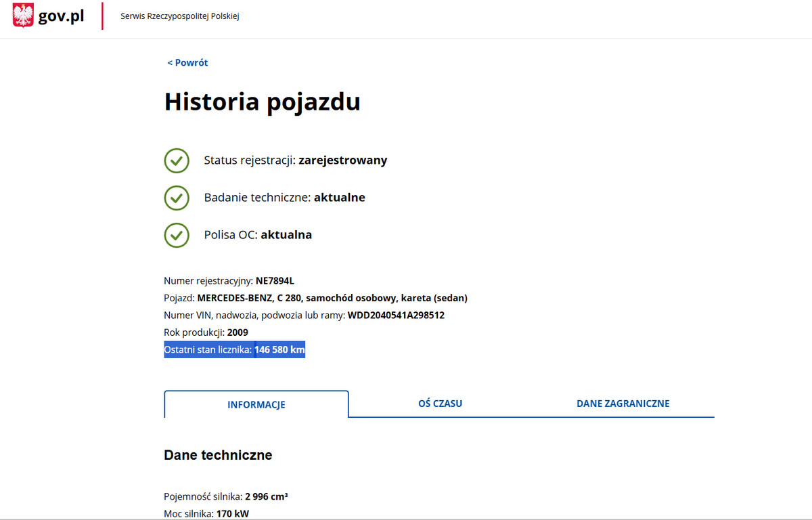Image resolution: width=812 pixels, height=520 pixels.
Task: Click the green checkmark beside Status rejestracji
Action: [x=177, y=160]
